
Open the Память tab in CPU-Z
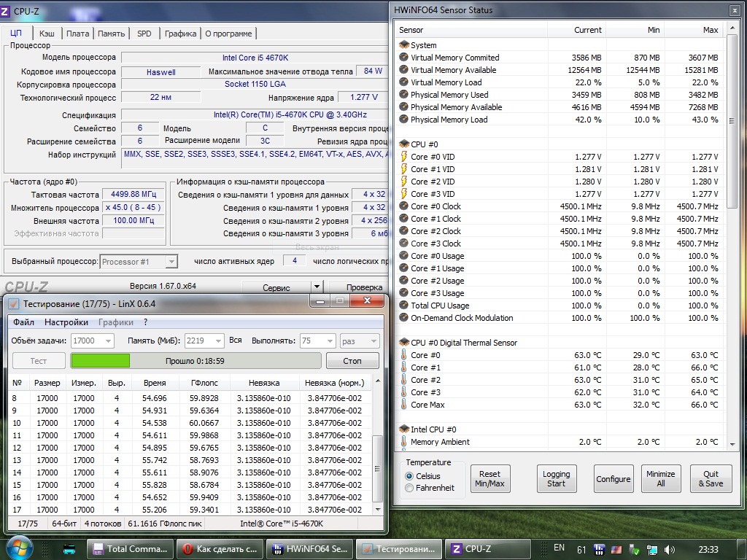point(111,34)
